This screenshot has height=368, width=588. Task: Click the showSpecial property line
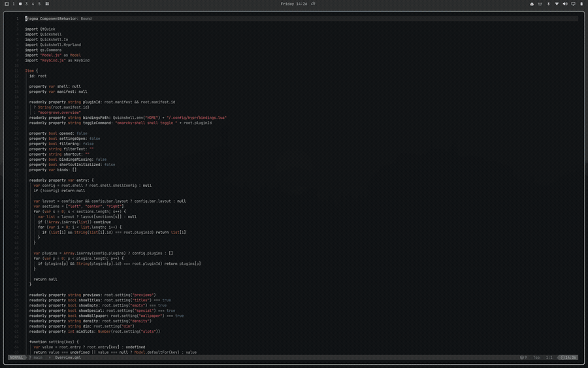102,310
